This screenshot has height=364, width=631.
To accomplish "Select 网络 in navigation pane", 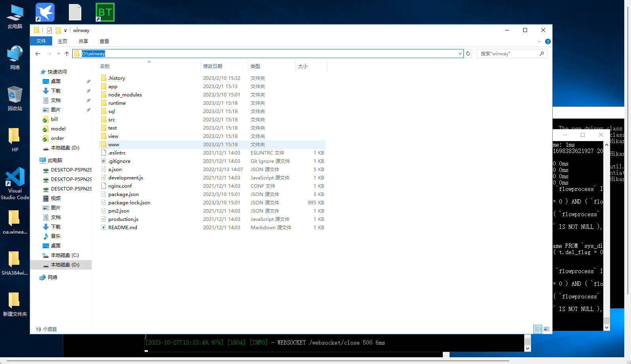I will point(53,277).
